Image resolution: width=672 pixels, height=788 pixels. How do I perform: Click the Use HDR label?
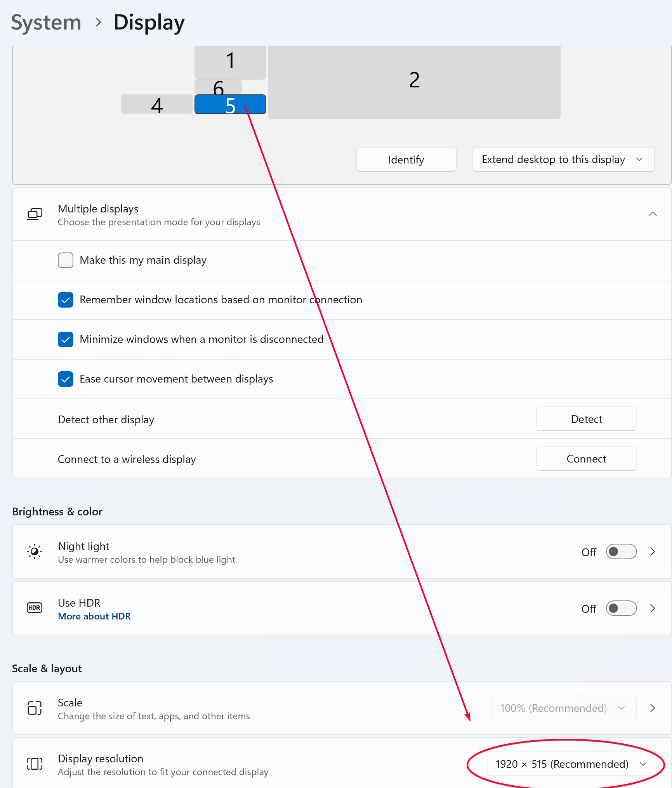pos(79,603)
